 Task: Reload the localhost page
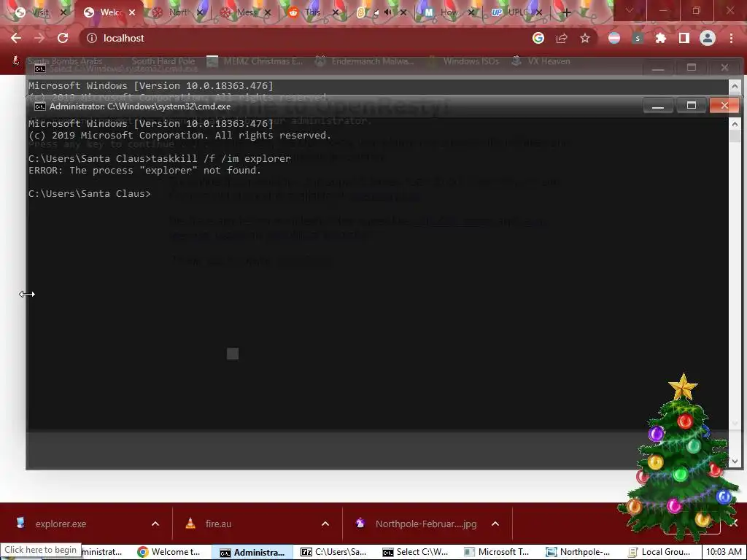pyautogui.click(x=63, y=38)
